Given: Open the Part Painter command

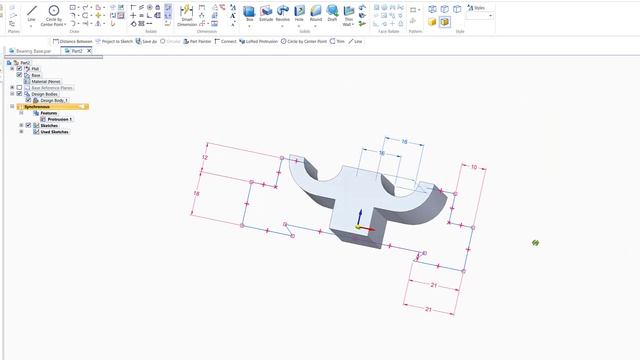Looking at the screenshot, I should (197, 41).
